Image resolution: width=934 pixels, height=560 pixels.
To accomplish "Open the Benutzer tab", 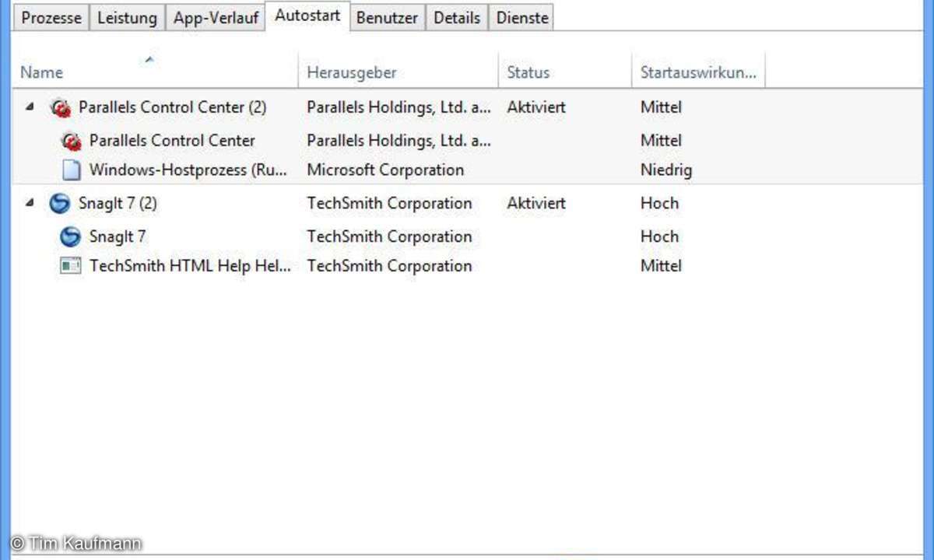I will tap(387, 18).
